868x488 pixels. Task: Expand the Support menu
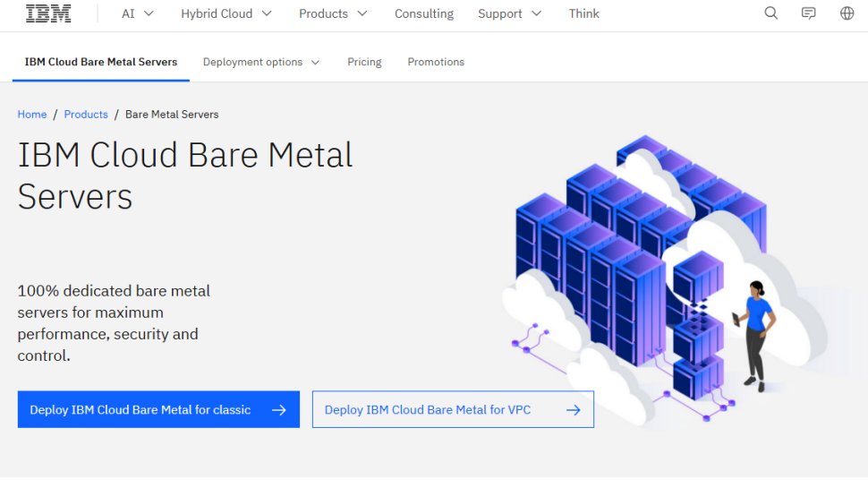pos(509,13)
